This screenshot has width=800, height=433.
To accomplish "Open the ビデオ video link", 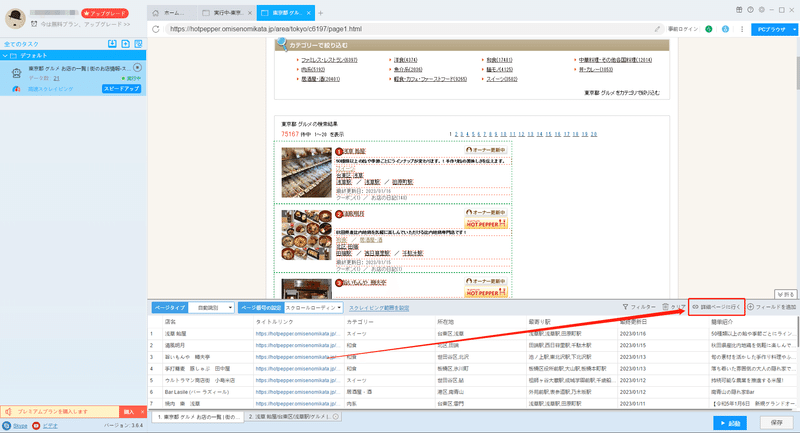I will click(50, 425).
